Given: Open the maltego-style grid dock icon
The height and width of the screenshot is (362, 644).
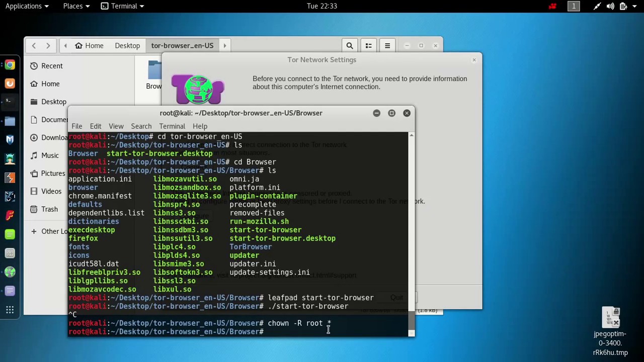Looking at the screenshot, I should click(x=10, y=253).
